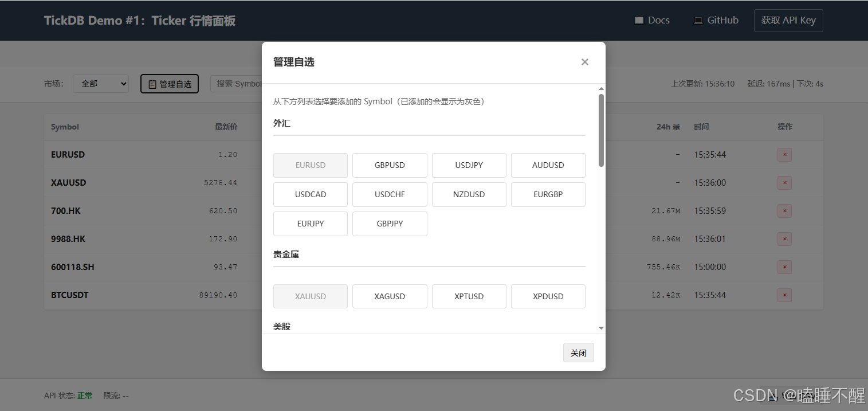Close the 管理自选 dialog with X icon
The width and height of the screenshot is (868, 411).
tap(584, 62)
